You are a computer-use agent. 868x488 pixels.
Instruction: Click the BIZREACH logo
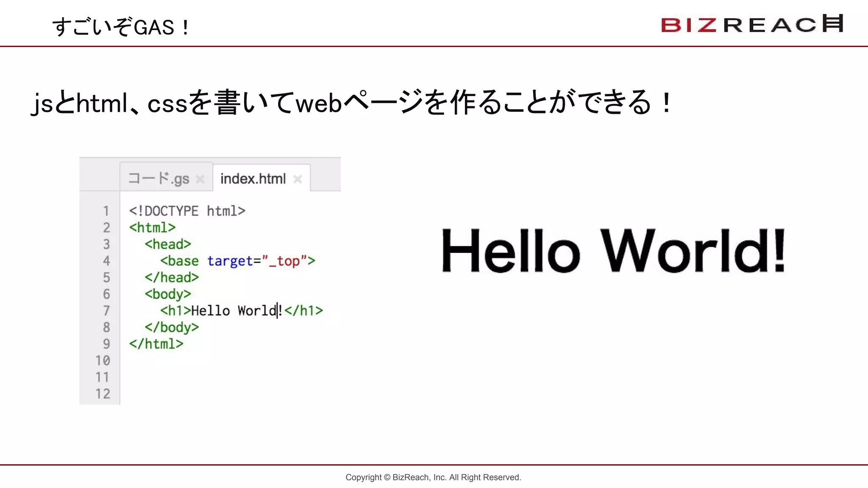pos(752,24)
